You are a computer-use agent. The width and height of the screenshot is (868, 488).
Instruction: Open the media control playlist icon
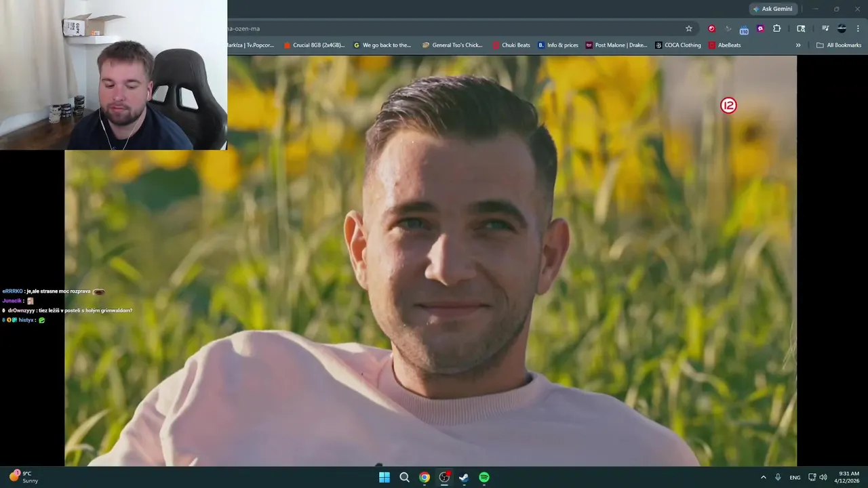(825, 28)
